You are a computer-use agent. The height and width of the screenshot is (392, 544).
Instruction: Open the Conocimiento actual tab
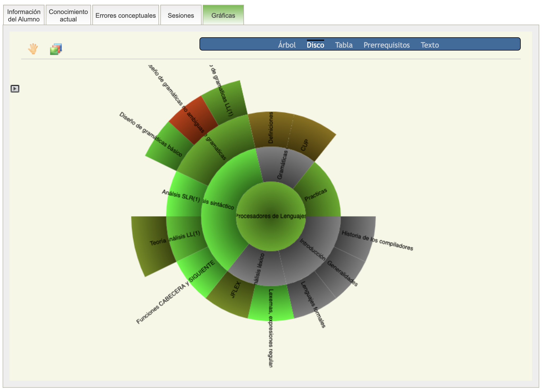[68, 15]
